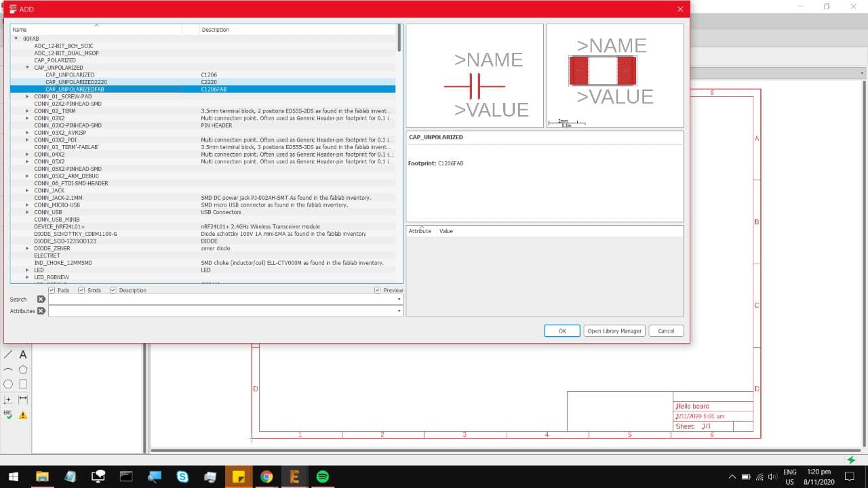
Task: Open Spotify from the taskbar
Action: click(322, 476)
